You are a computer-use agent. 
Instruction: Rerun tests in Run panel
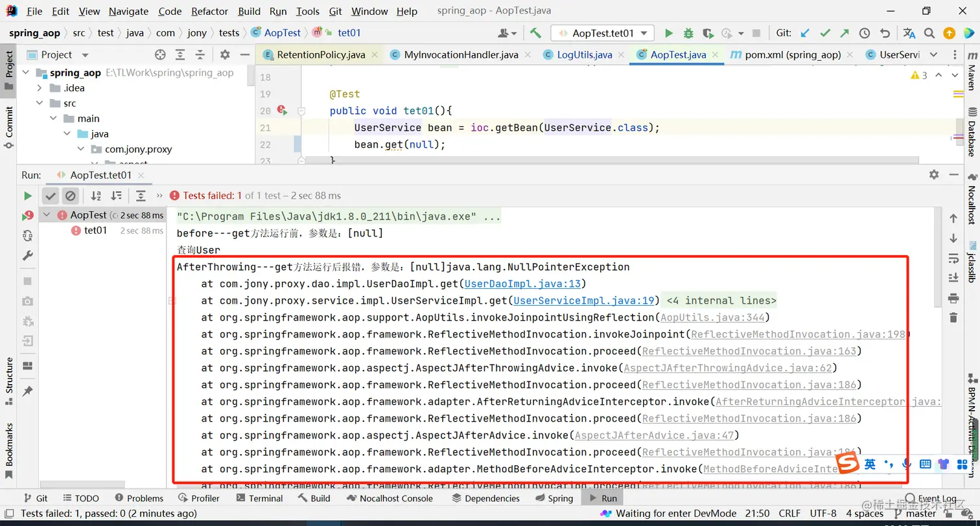point(27,196)
